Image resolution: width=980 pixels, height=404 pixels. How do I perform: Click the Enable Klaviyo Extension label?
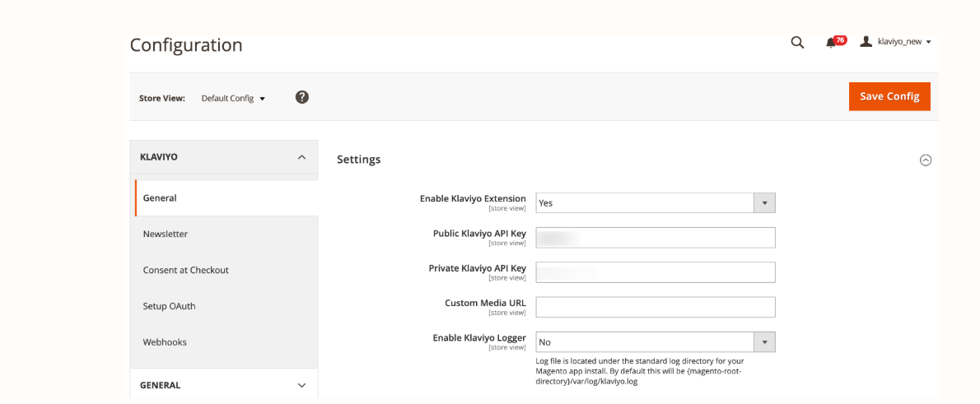(473, 198)
